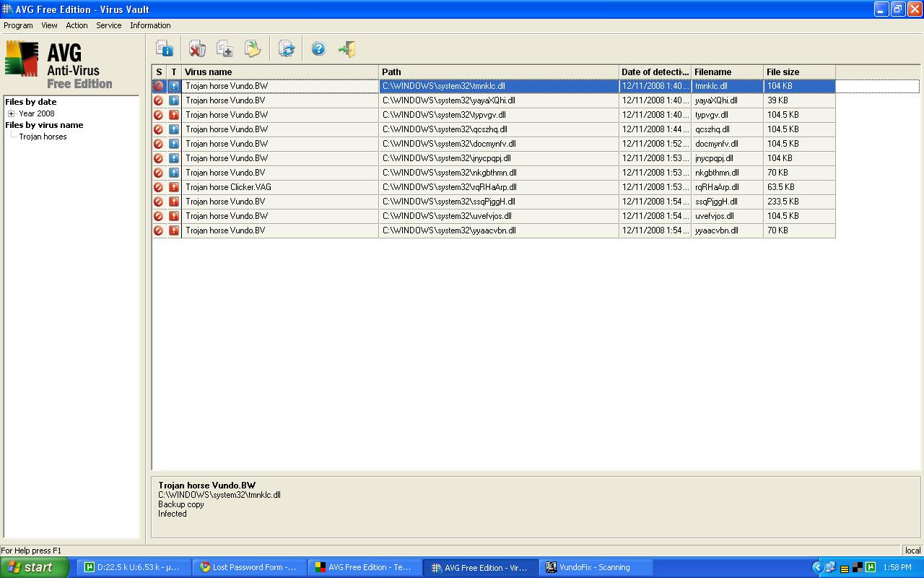Click the T column header
Viewport: 924px width, 578px height.
[174, 72]
